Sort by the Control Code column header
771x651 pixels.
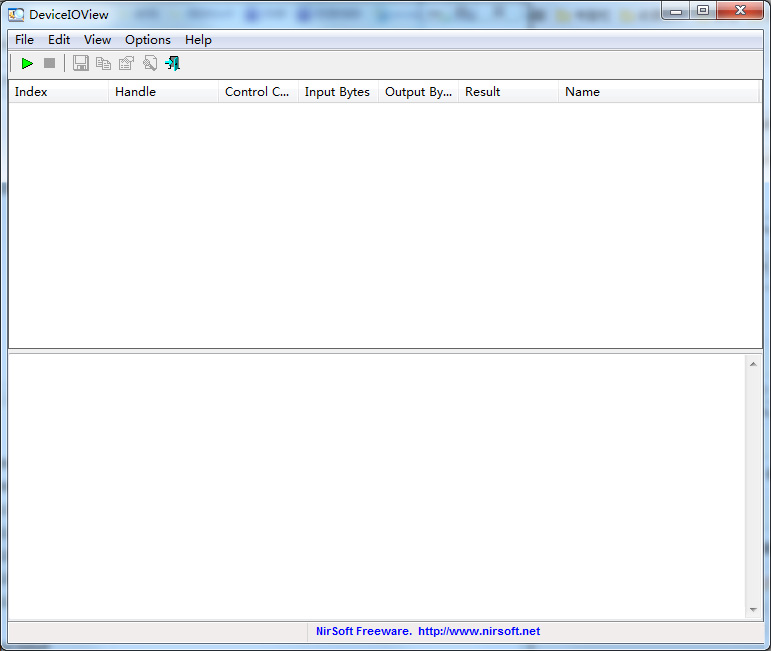pos(259,92)
